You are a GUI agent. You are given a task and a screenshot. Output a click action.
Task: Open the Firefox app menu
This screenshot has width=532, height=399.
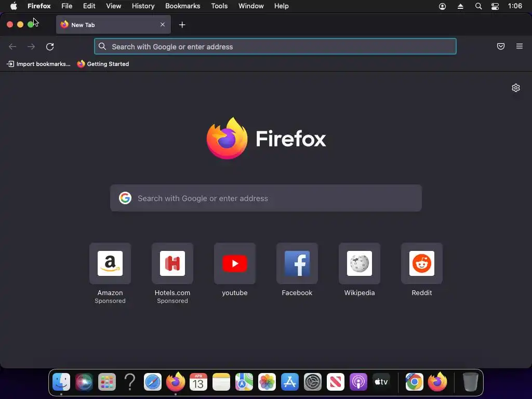[x=39, y=6]
